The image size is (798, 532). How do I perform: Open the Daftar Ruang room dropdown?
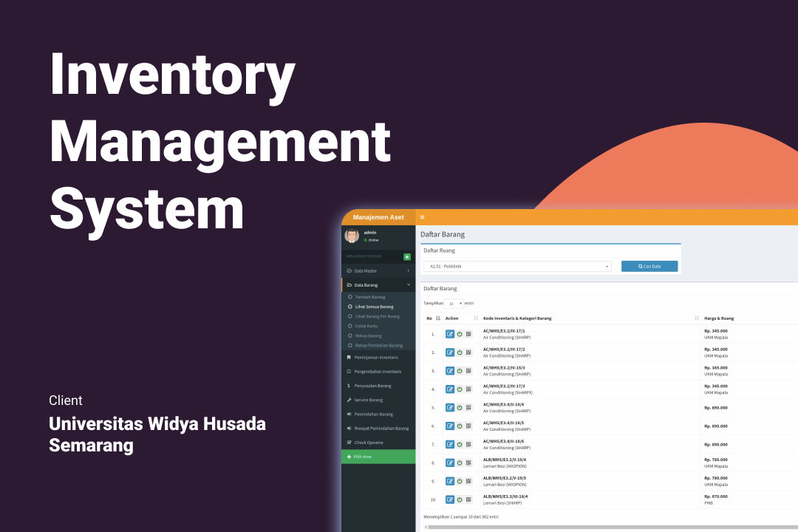pos(517,266)
